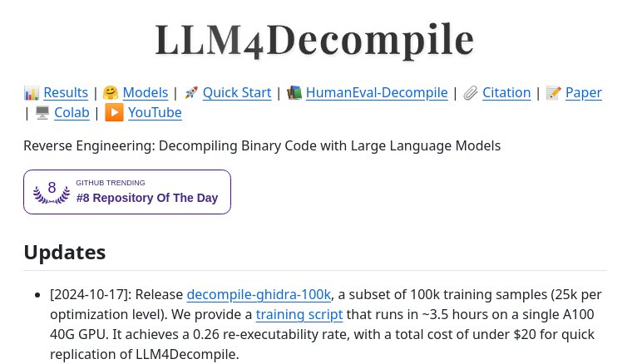Jump to the Citation link

pos(506,93)
